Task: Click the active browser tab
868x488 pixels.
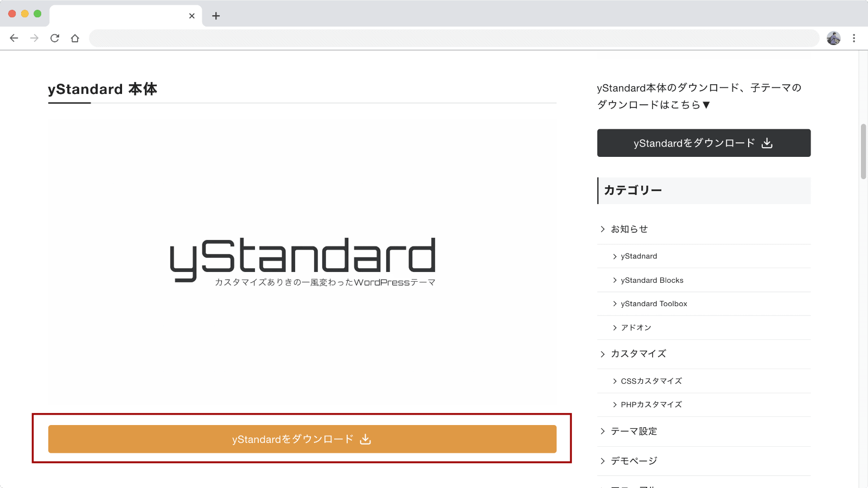Action: (x=126, y=16)
